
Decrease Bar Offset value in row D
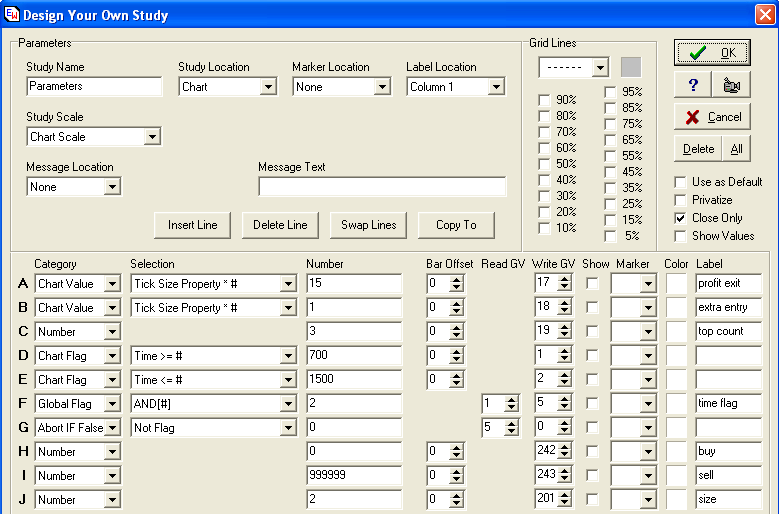tap(456, 360)
